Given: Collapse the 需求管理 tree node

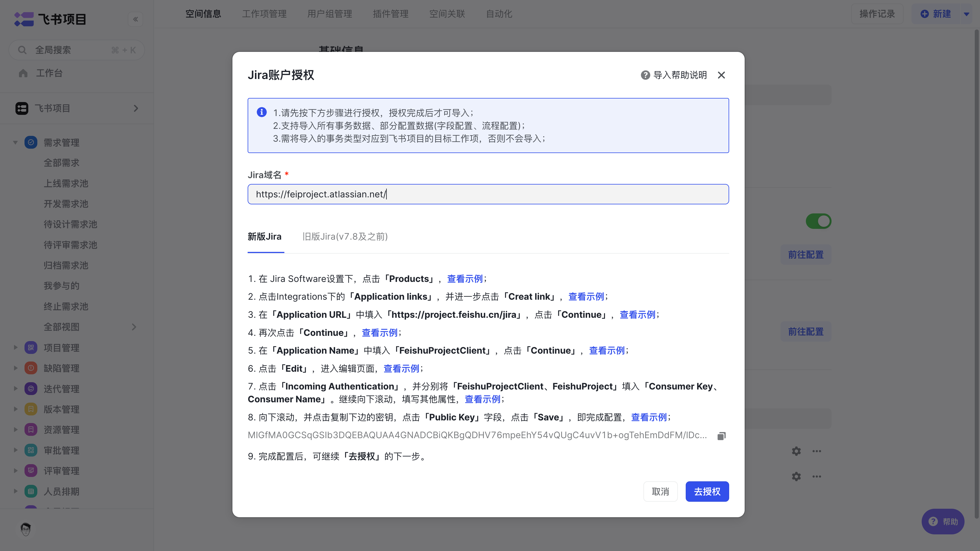Looking at the screenshot, I should coord(15,143).
